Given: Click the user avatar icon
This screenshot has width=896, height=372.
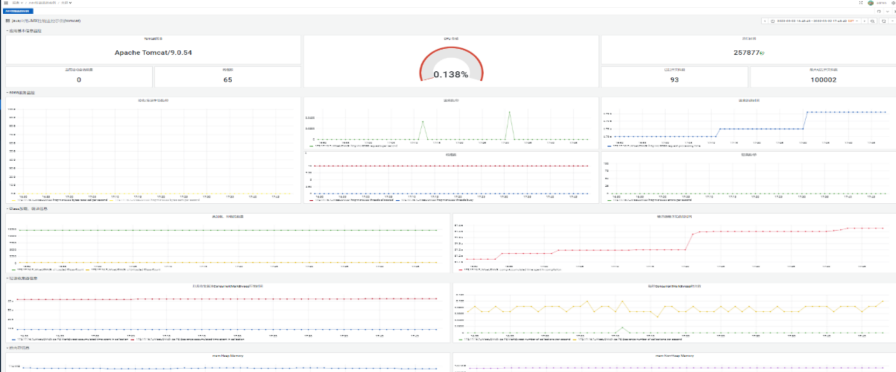Looking at the screenshot, I should tap(871, 3).
